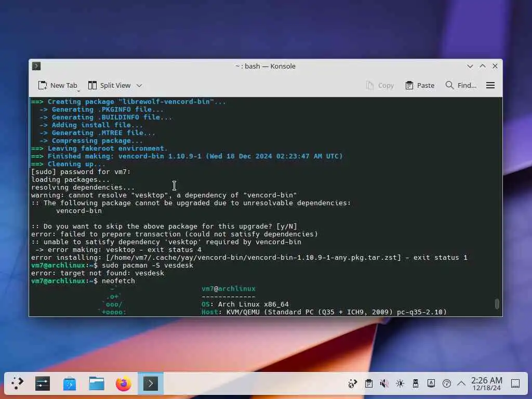Open a New Tab in Konsole
The image size is (532, 399).
pyautogui.click(x=58, y=86)
